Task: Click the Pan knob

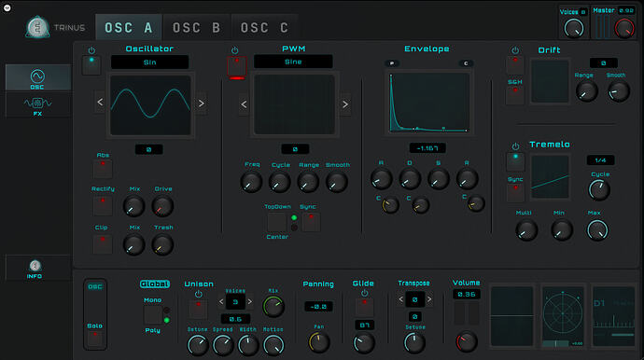Action: (318, 342)
